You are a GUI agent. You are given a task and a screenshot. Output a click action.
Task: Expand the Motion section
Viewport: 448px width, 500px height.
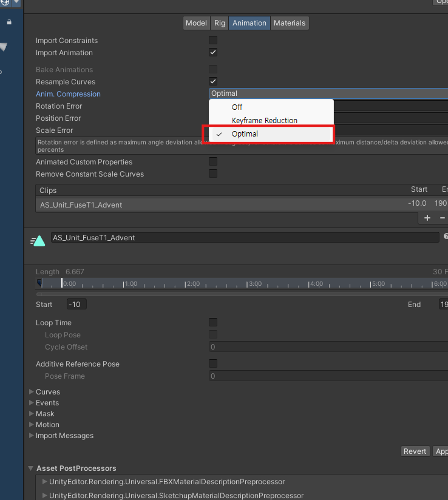(32, 424)
